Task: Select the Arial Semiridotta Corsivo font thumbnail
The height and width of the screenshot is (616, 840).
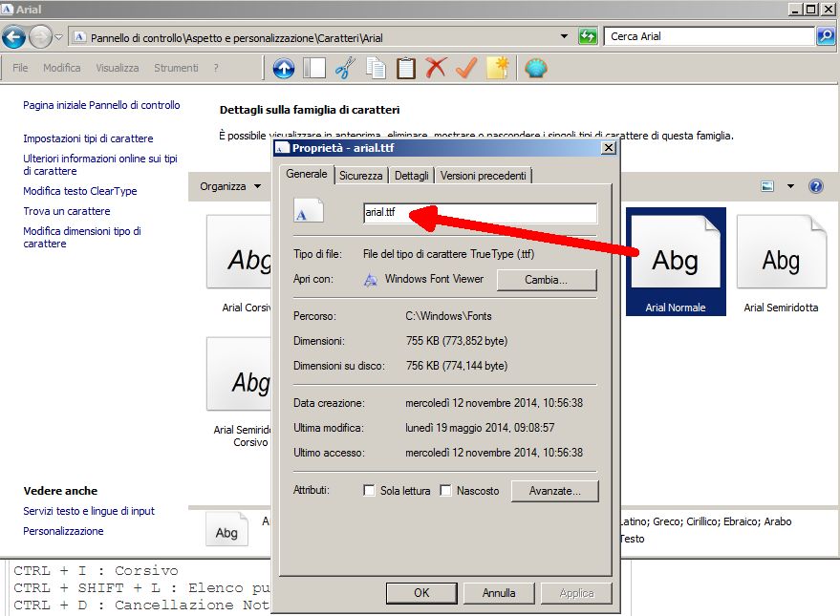Action: click(240, 393)
